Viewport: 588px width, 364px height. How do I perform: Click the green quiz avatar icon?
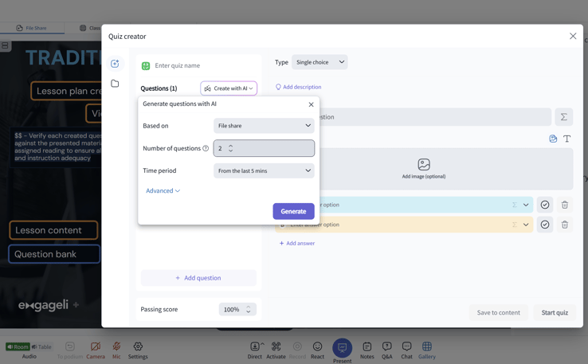point(146,66)
